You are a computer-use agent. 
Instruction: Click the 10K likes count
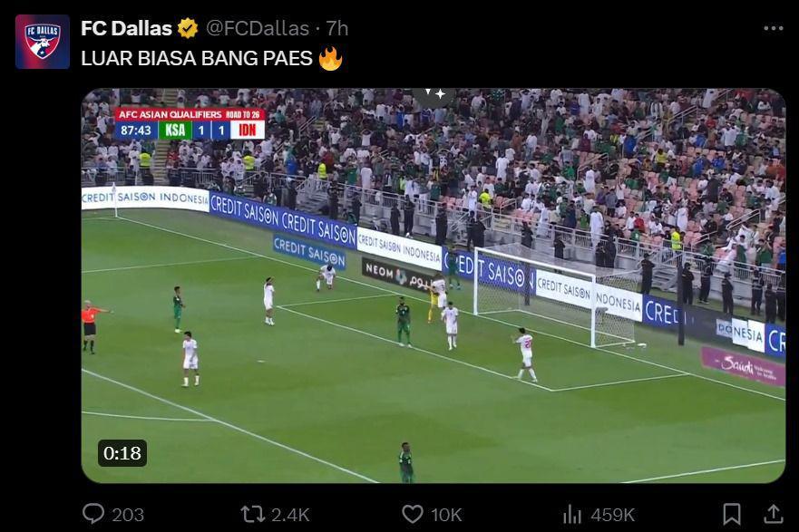446,515
